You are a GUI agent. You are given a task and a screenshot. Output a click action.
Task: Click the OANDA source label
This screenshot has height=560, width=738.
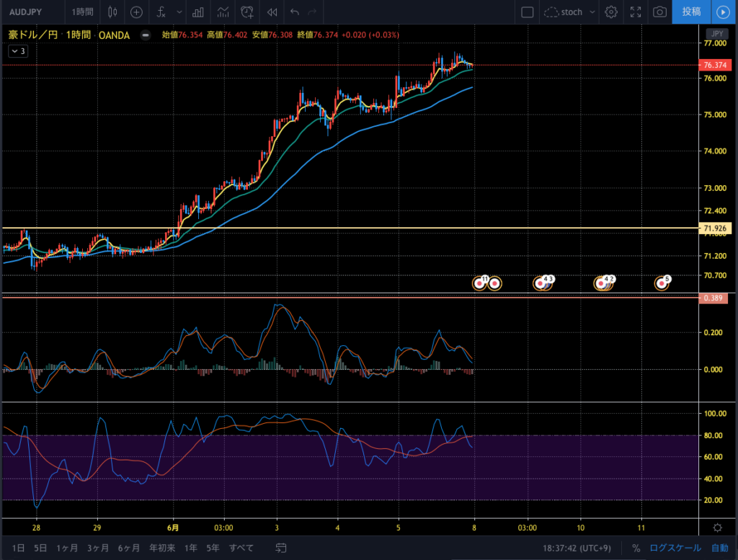(x=114, y=35)
